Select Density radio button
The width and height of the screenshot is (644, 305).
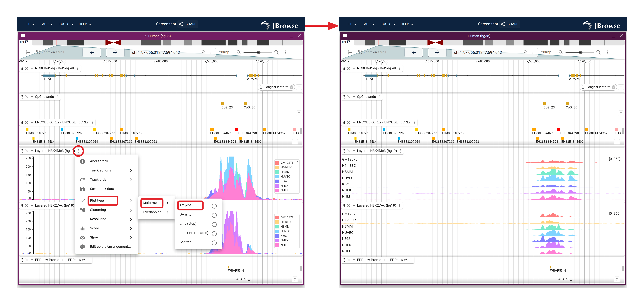click(x=214, y=215)
